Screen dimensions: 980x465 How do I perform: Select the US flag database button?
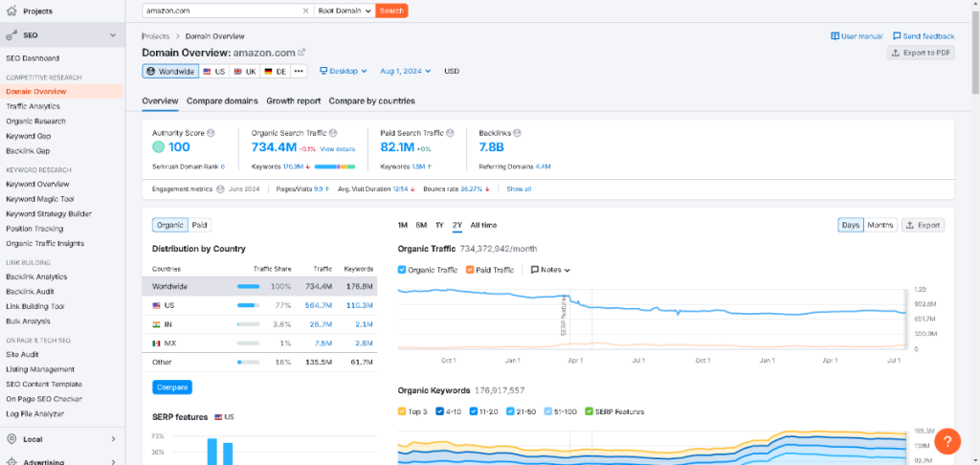[213, 71]
